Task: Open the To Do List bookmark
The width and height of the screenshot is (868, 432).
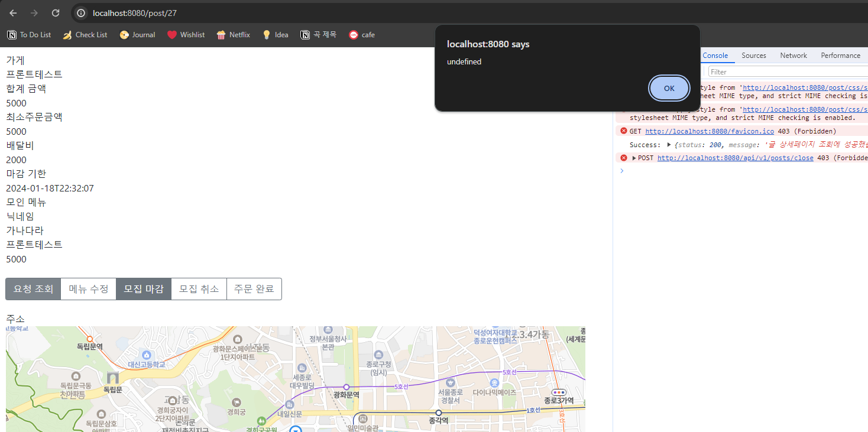Action: click(x=30, y=35)
